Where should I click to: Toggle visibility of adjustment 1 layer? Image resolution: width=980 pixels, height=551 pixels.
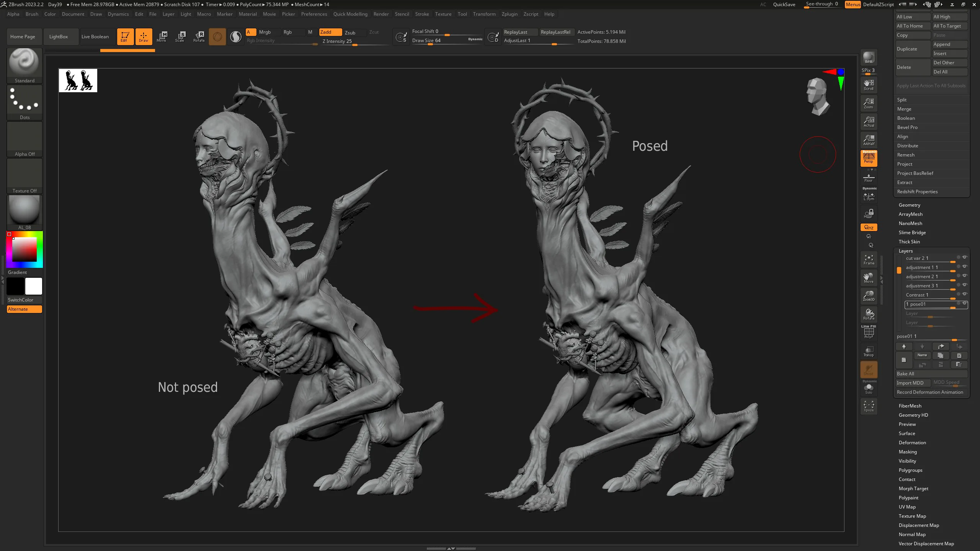coord(964,266)
